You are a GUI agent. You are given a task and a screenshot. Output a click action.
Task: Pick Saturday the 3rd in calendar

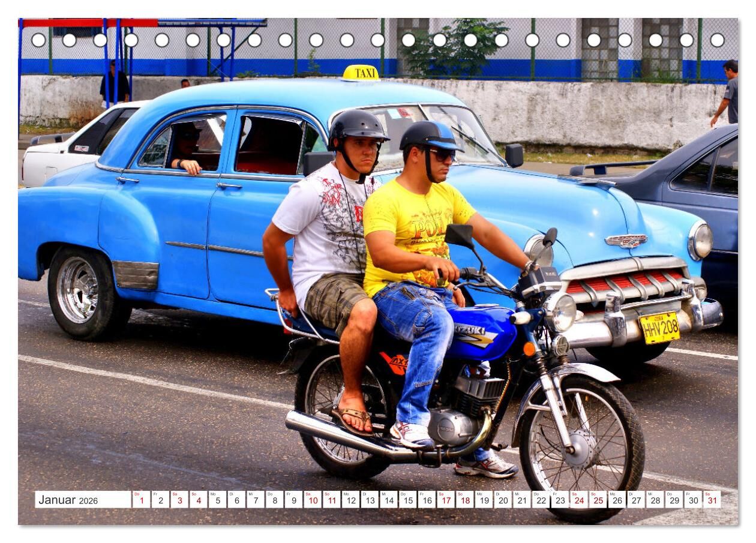point(179,500)
